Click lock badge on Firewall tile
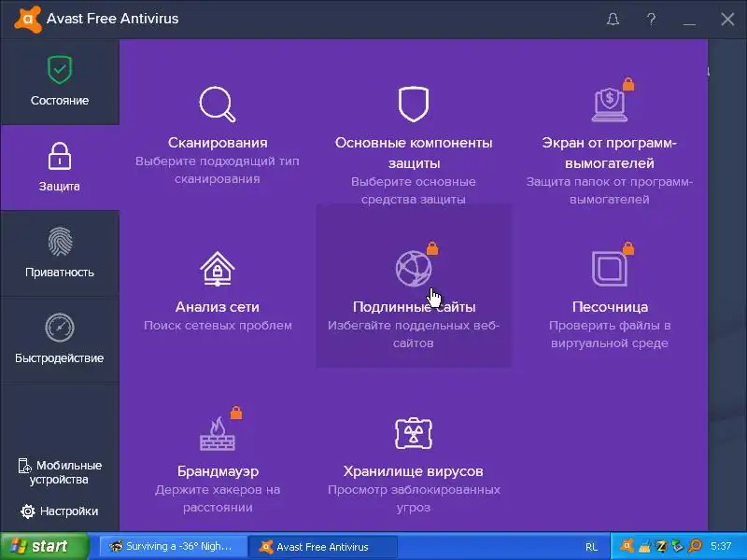747x560 pixels. pos(236,413)
